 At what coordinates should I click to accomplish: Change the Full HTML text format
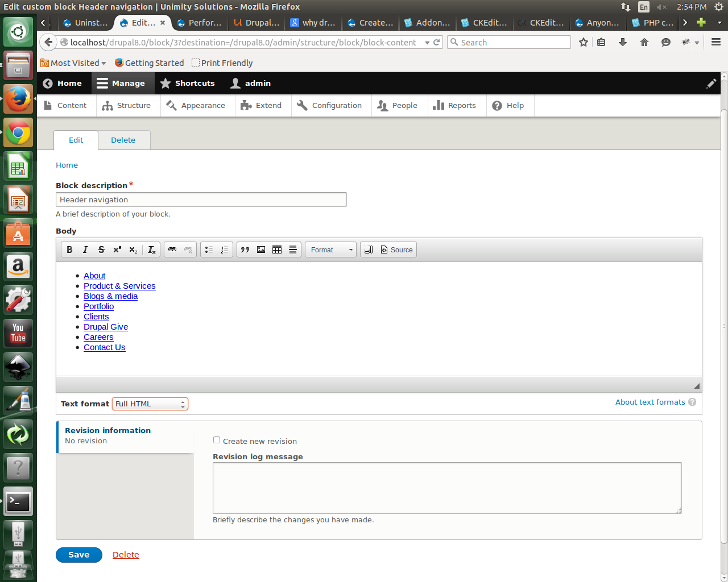[150, 404]
